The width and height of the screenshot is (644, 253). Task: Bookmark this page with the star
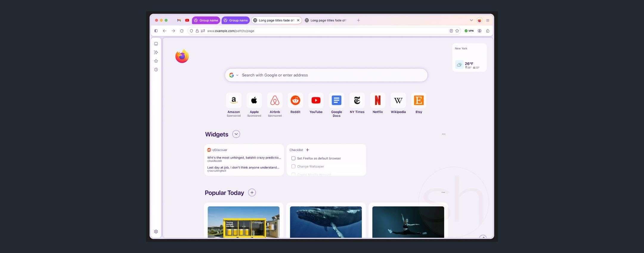[x=457, y=31]
